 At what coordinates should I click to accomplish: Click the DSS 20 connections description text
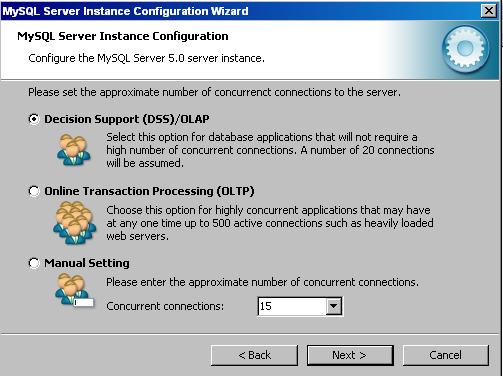pos(270,150)
